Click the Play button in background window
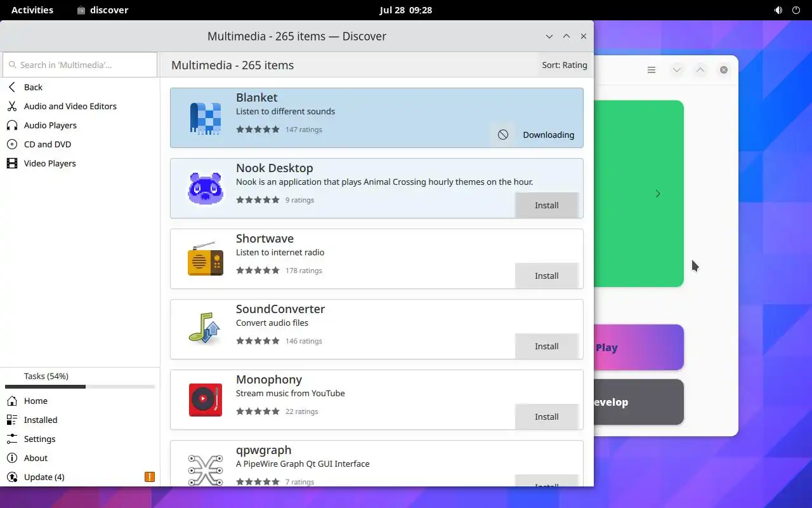The width and height of the screenshot is (812, 508). tap(639, 347)
